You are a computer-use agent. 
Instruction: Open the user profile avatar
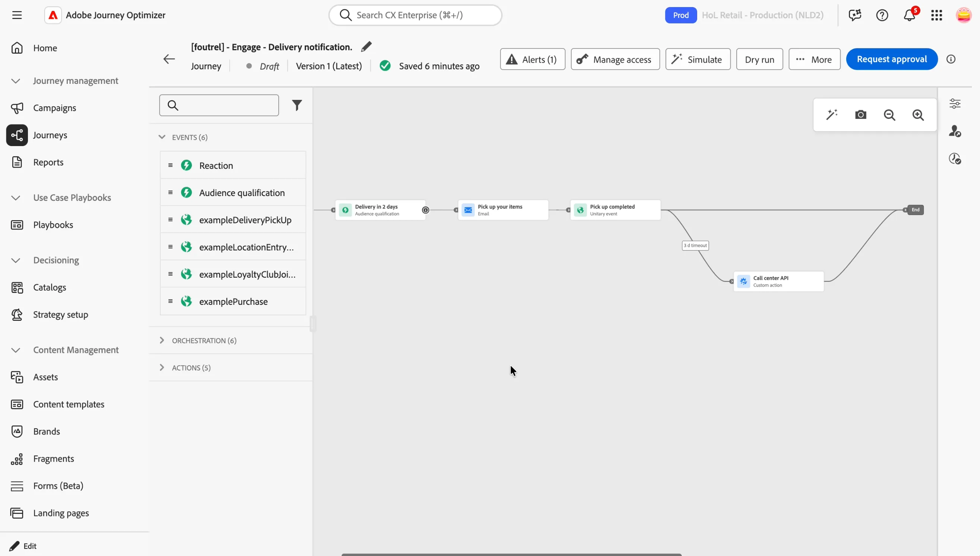(x=964, y=15)
